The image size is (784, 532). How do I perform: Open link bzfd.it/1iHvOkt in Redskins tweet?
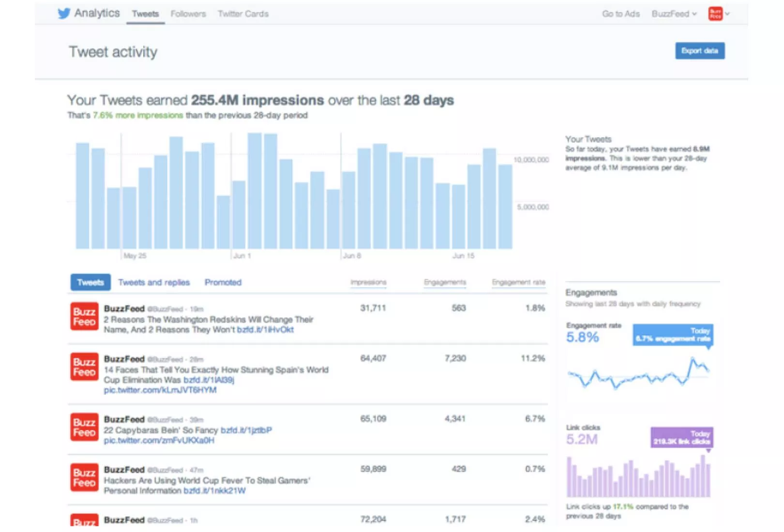click(265, 329)
